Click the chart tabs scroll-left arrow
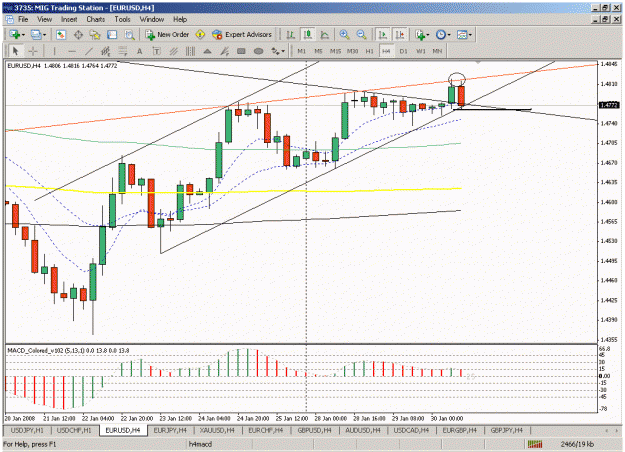The image size is (625, 452). 607,430
